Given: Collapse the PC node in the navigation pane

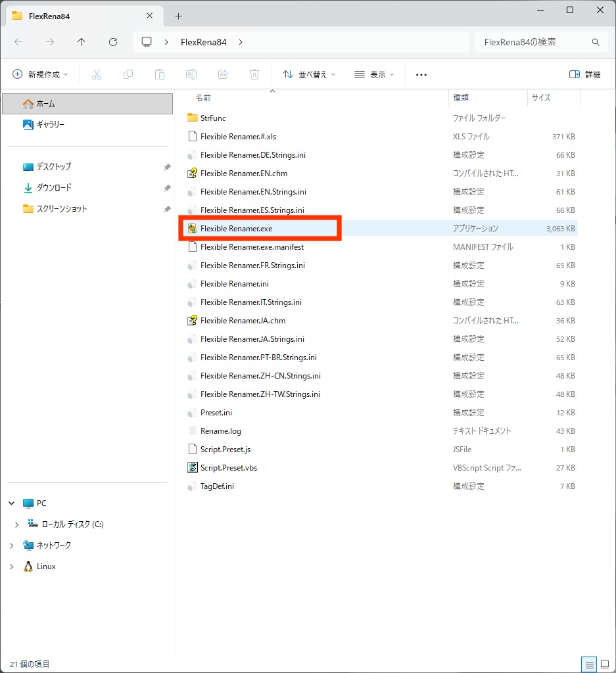Looking at the screenshot, I should pos(11,503).
